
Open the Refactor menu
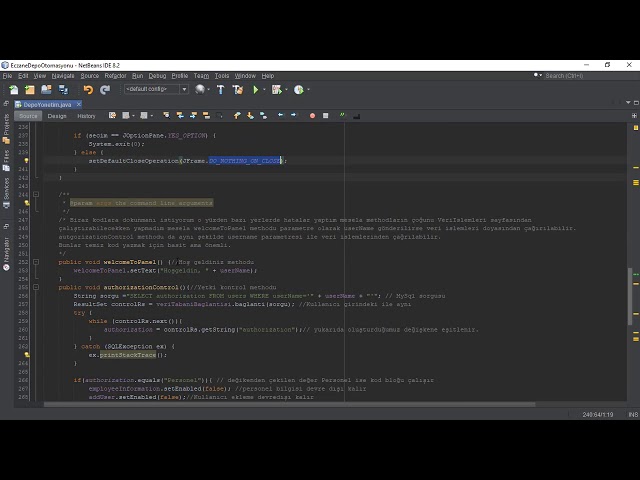click(x=116, y=76)
